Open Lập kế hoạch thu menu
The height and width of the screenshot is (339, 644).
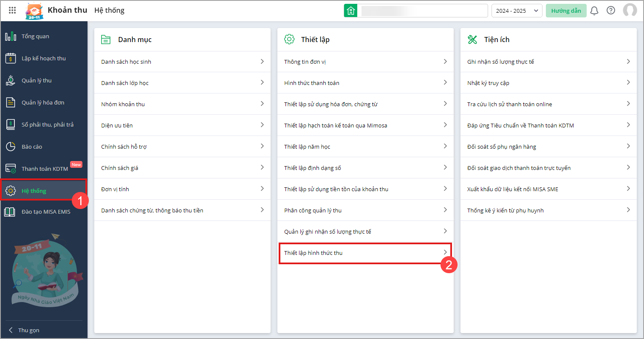coord(44,58)
